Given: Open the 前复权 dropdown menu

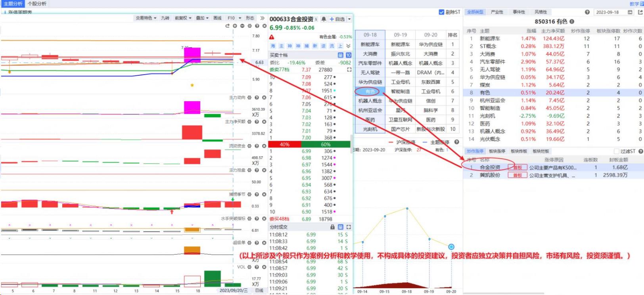Looking at the screenshot, I should 183,18.
